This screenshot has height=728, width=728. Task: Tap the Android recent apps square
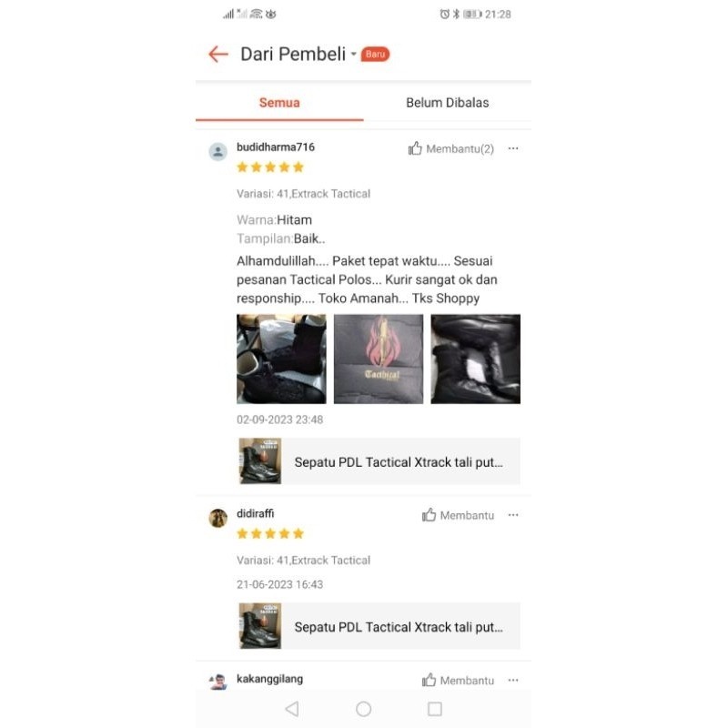tap(435, 709)
